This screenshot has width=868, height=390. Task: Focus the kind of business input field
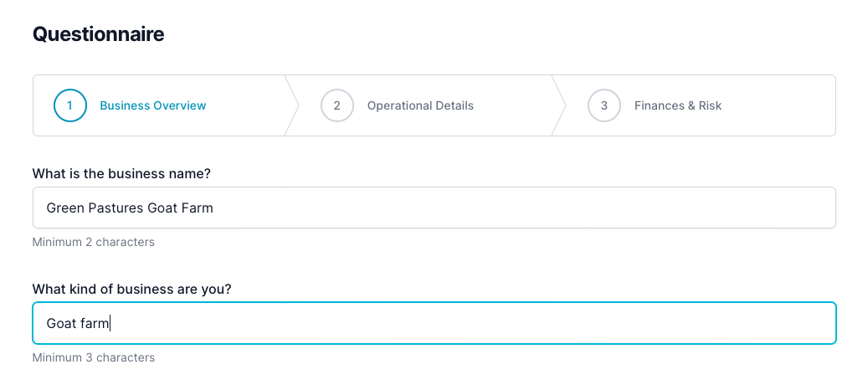coord(502,323)
